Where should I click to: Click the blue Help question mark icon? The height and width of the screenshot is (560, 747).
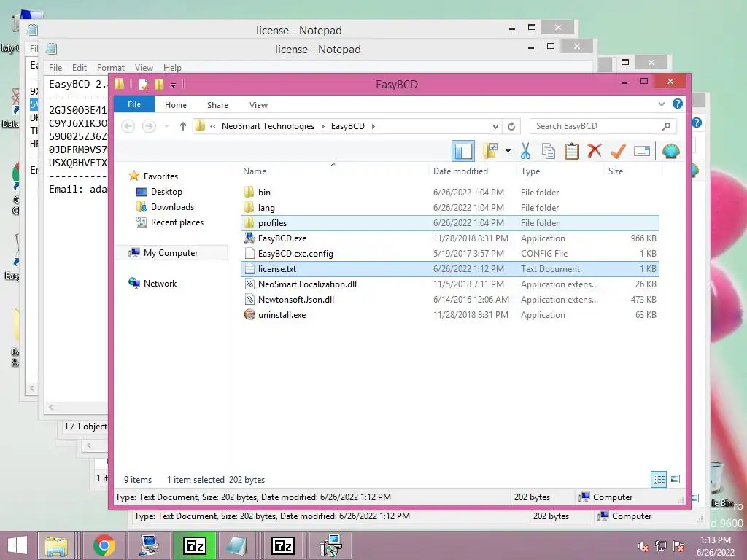click(677, 104)
